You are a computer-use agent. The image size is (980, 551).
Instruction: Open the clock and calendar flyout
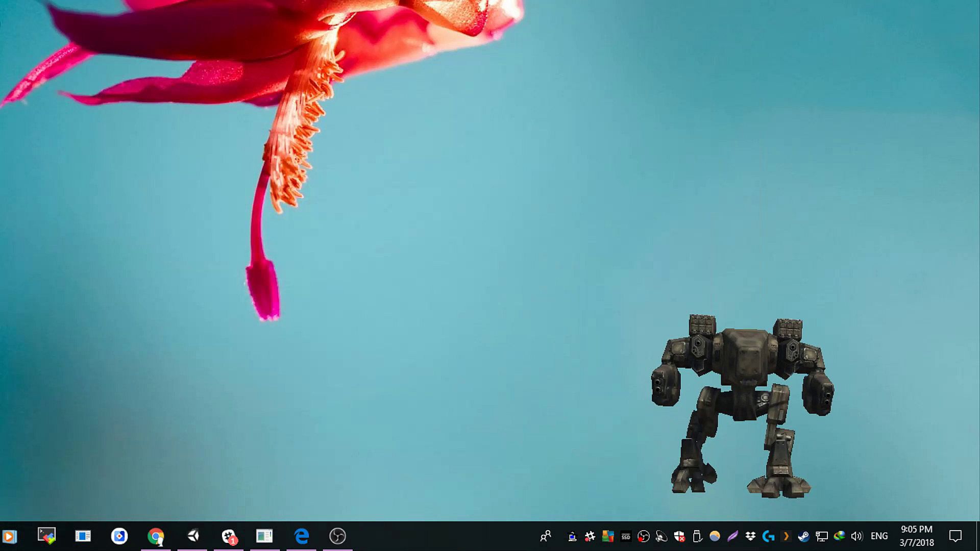(x=916, y=536)
